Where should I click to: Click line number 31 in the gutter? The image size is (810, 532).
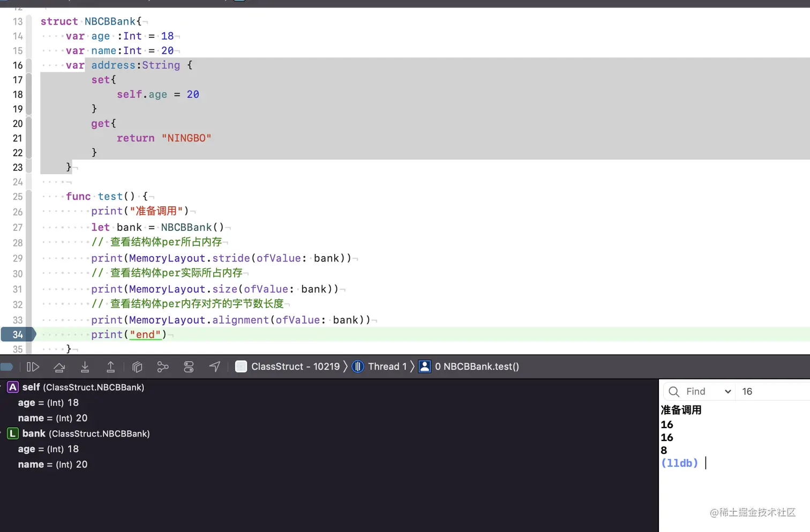pyautogui.click(x=18, y=289)
